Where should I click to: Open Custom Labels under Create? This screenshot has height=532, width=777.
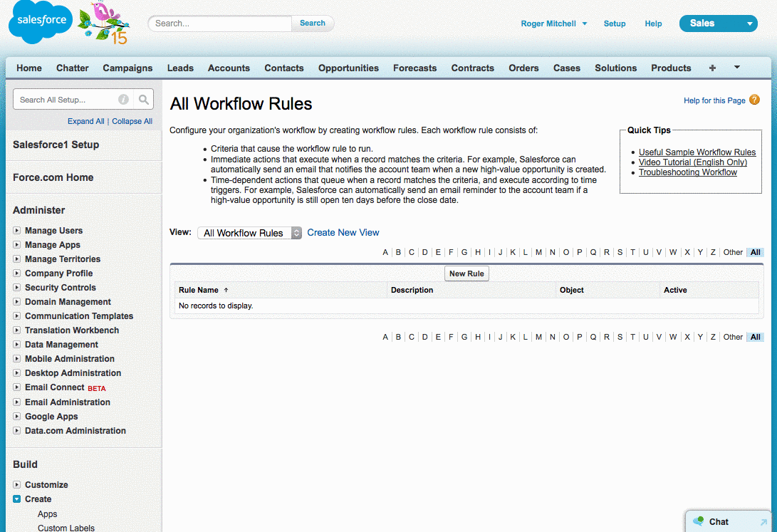[x=66, y=528]
